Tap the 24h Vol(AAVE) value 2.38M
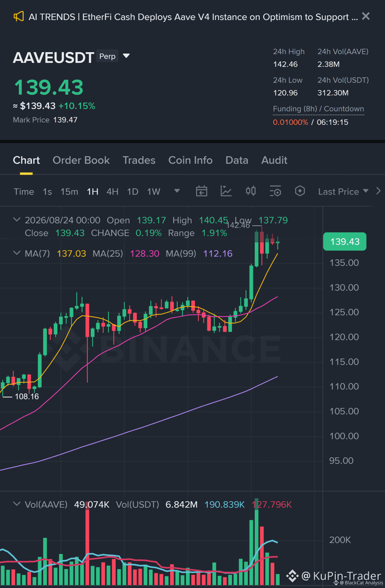385x588 pixels. point(328,64)
